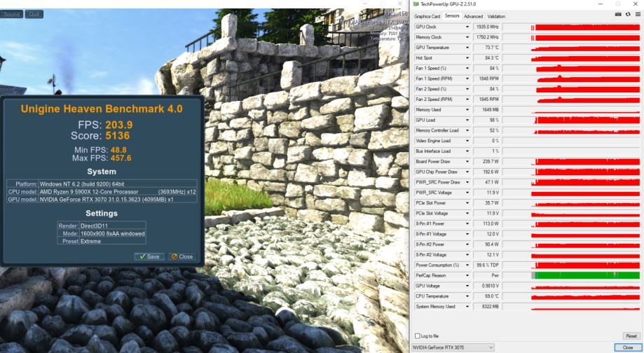Viewport: 644px width, 353px height.
Task: Open the GPU-Z hamburger menu icon
Action: pos(638,15)
